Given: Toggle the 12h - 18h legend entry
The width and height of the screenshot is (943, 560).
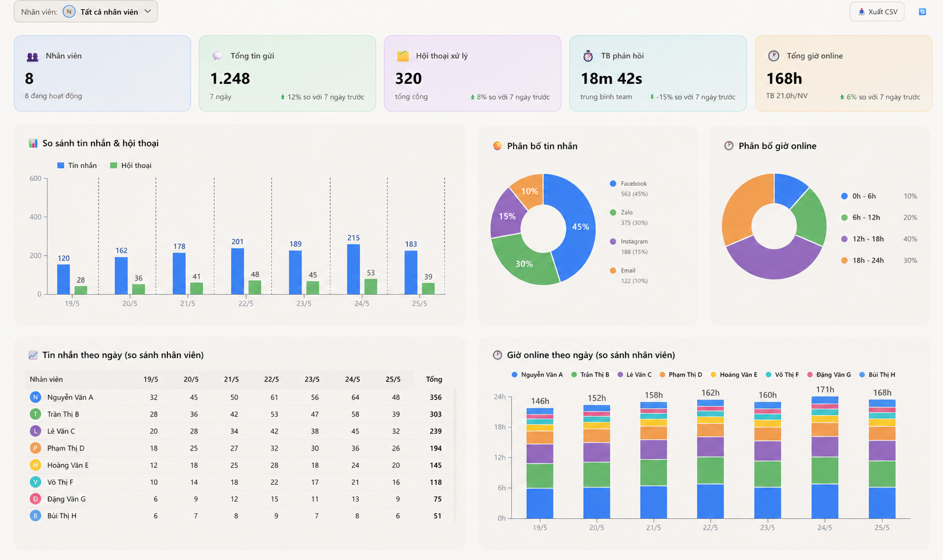Looking at the screenshot, I should [879, 239].
